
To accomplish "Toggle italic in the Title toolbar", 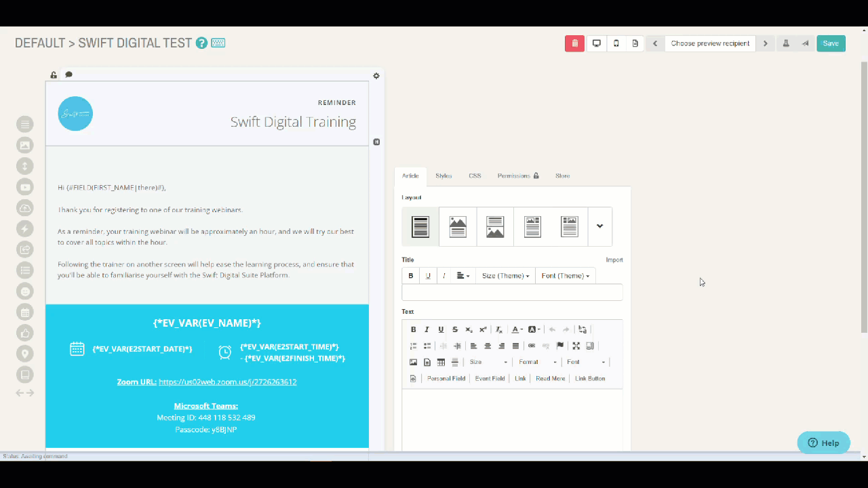I will tap(444, 276).
